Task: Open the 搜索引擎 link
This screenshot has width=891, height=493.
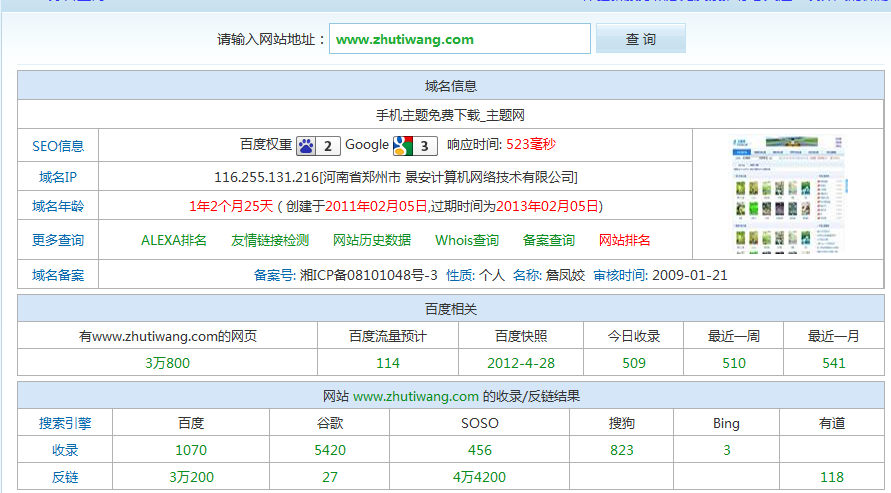Action: pos(65,423)
